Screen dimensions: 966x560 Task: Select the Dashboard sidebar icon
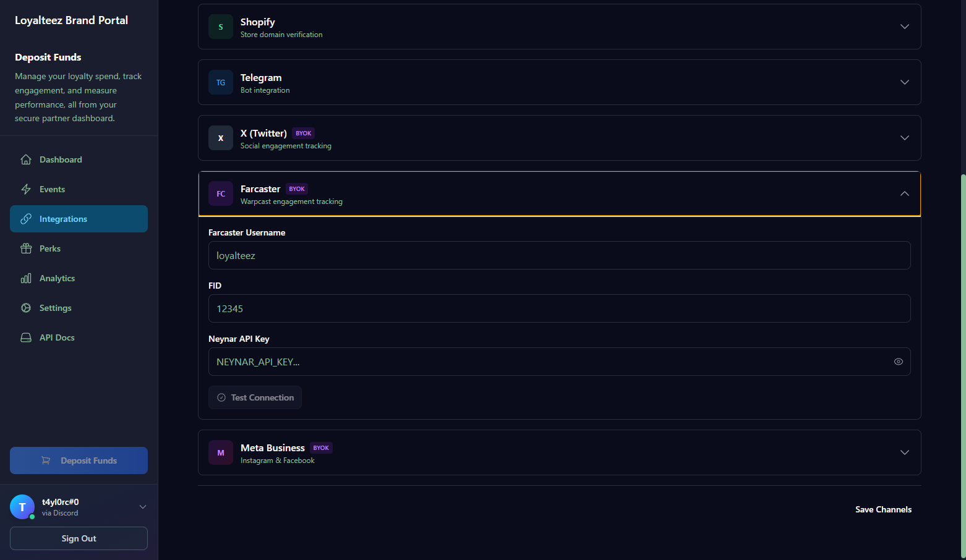(x=26, y=159)
